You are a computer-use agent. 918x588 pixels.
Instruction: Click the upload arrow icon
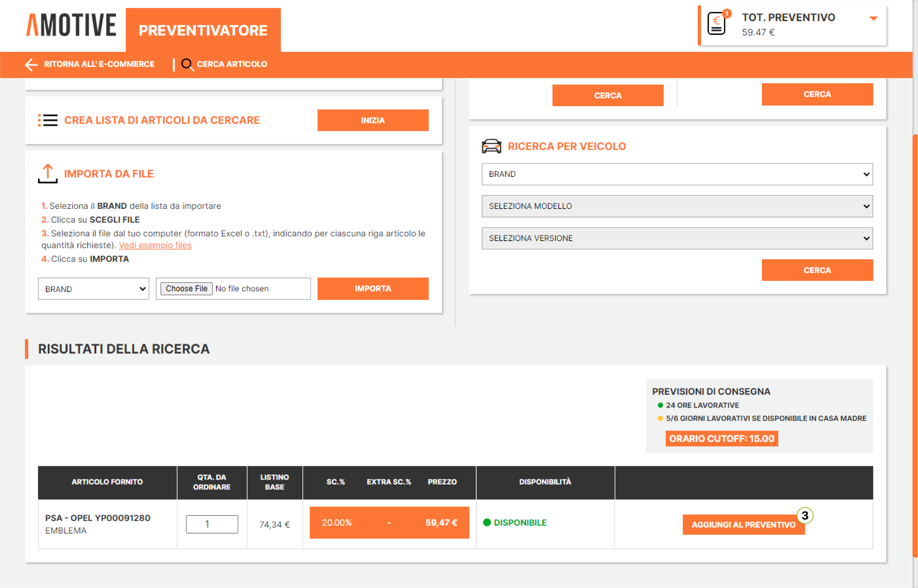point(48,174)
